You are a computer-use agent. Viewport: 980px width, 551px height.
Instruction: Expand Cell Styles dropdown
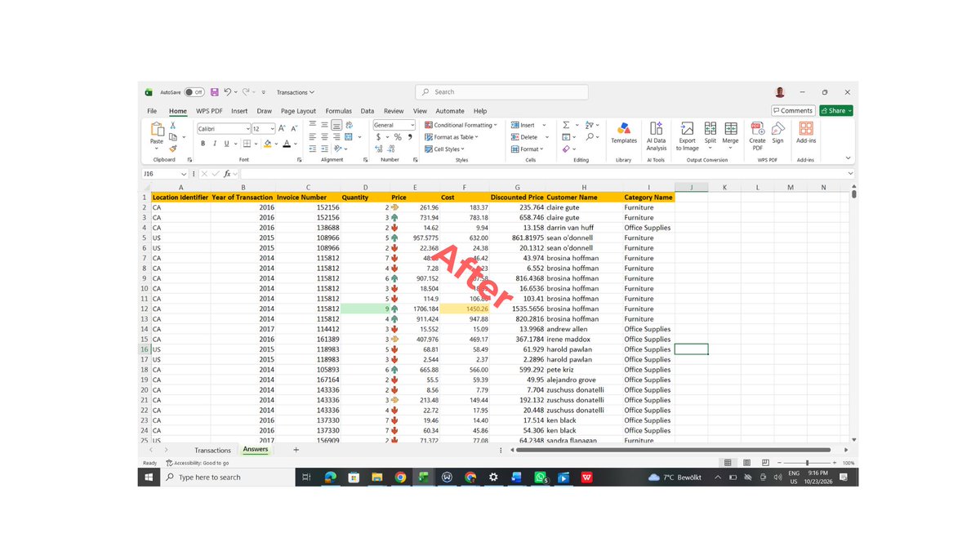[463, 149]
